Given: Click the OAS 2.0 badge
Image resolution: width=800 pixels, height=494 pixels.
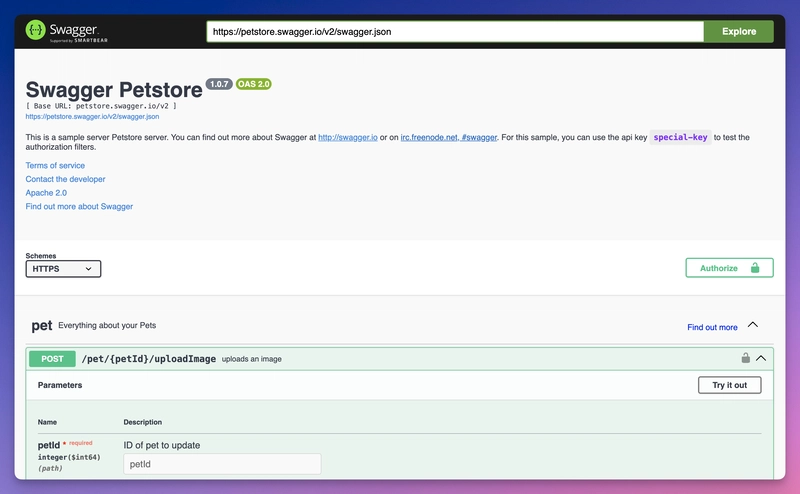Looking at the screenshot, I should pos(254,84).
